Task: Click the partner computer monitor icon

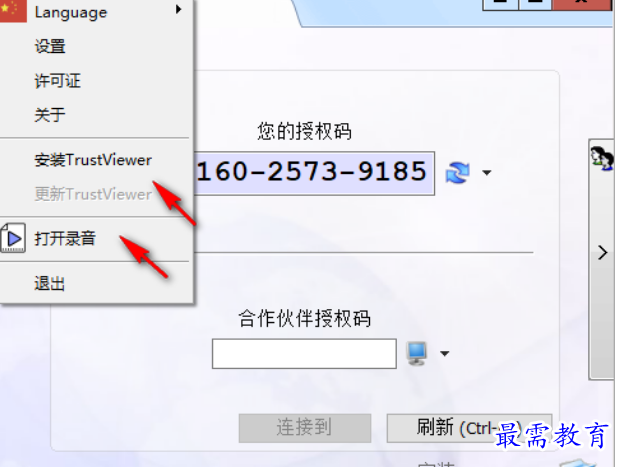Action: pyautogui.click(x=417, y=353)
